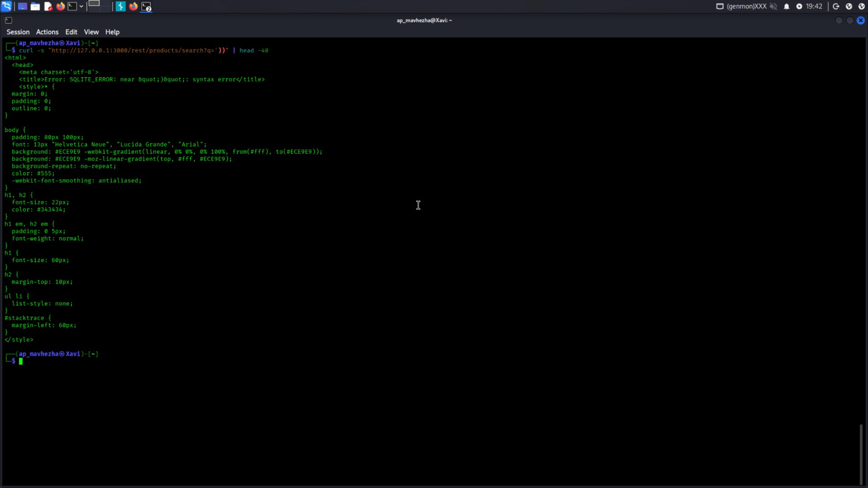868x488 pixels.
Task: Select the grouped terminal taskbar button with badge 2
Action: (146, 7)
